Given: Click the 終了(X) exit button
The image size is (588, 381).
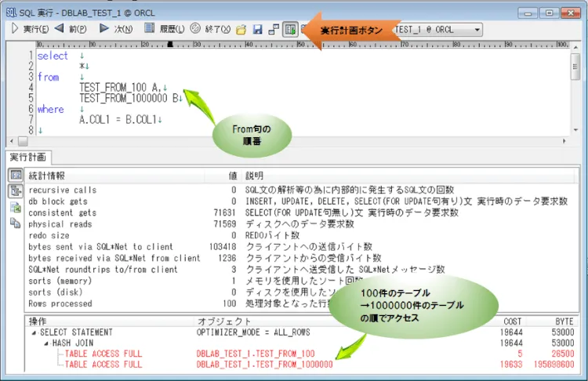Looking at the screenshot, I should pyautogui.click(x=210, y=29).
